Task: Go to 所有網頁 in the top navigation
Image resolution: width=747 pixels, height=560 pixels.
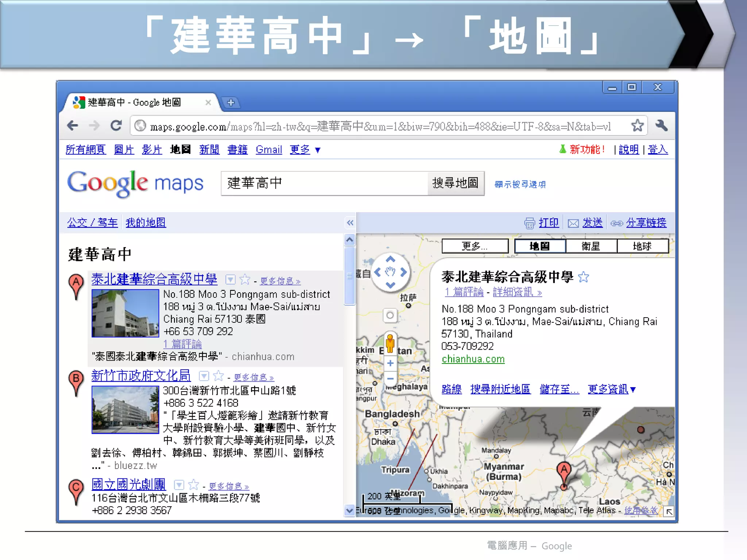Action: [x=86, y=149]
